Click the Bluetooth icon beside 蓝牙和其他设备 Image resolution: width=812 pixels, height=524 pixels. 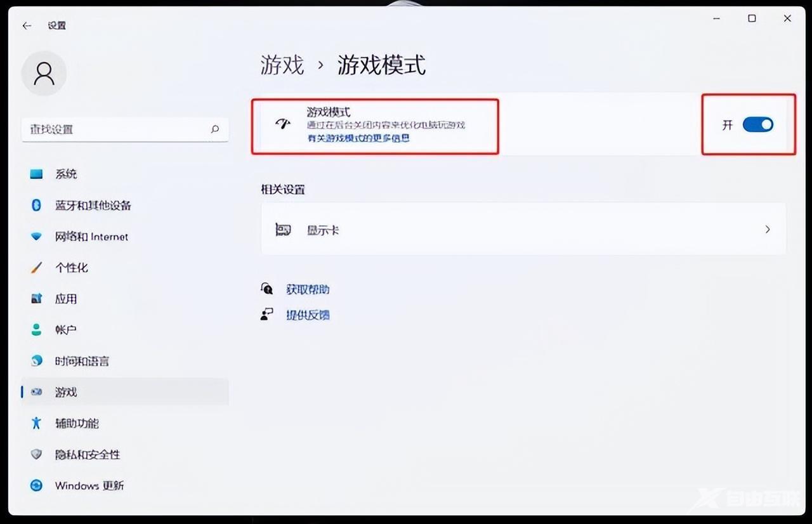coord(36,205)
